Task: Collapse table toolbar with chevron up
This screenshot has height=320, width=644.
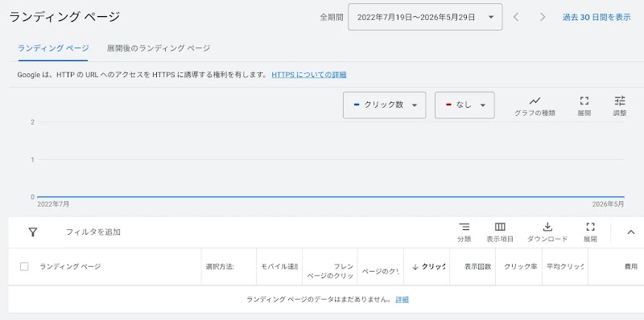Action: click(631, 232)
